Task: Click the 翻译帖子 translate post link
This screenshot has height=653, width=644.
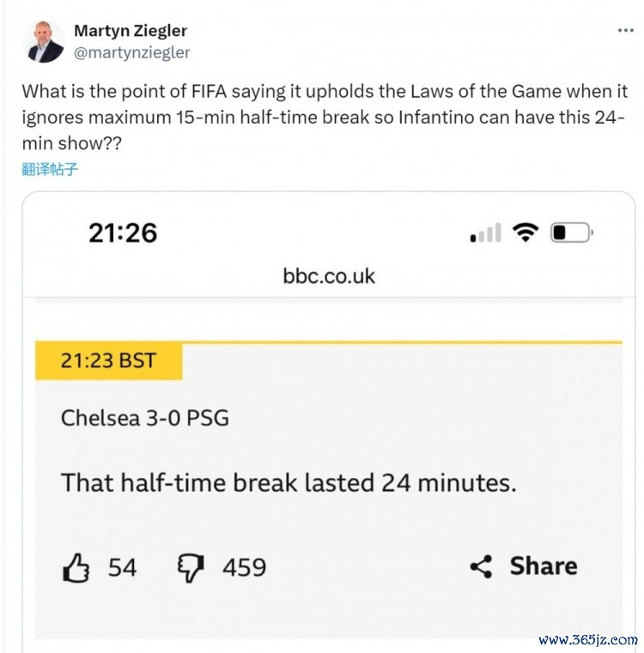Action: pyautogui.click(x=50, y=169)
